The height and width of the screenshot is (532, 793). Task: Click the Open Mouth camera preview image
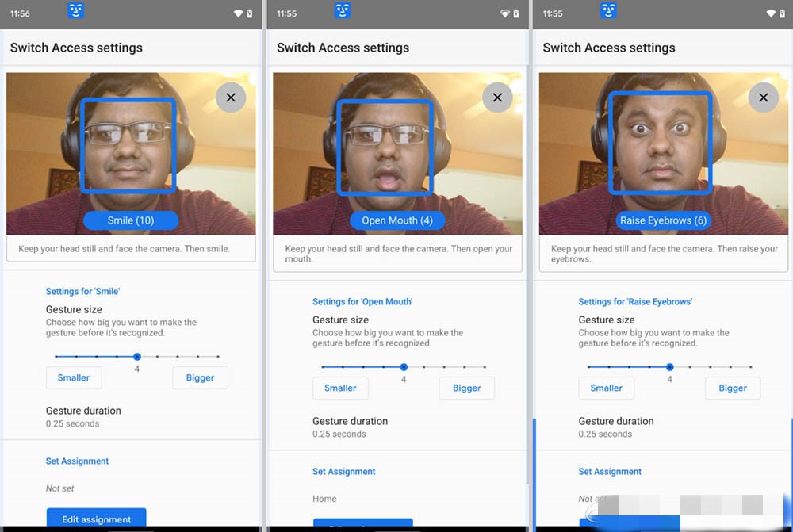click(397, 154)
